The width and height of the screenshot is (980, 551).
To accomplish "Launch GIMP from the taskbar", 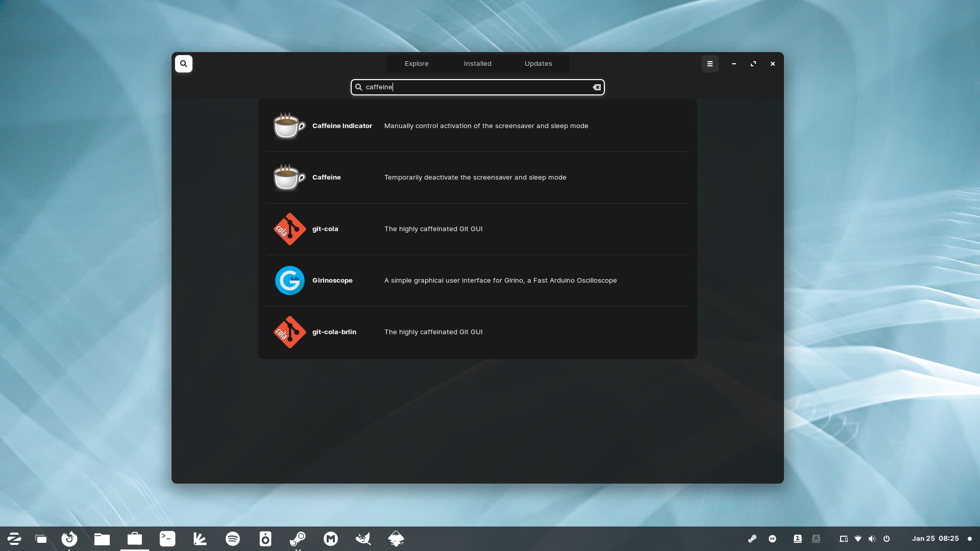I will click(363, 539).
